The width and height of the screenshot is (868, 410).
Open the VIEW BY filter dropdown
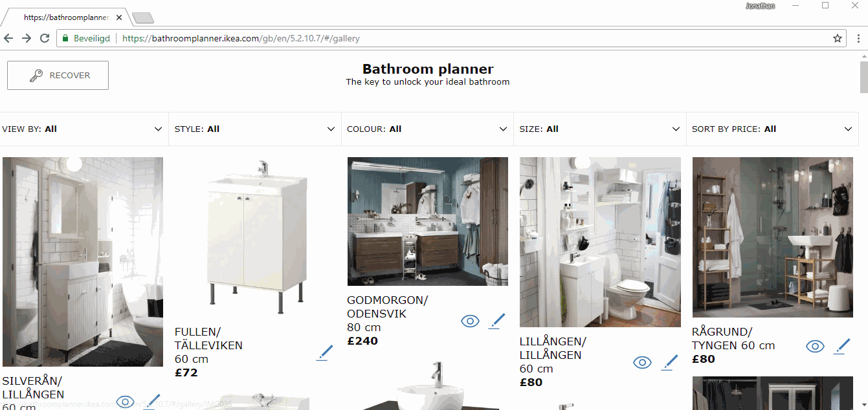coord(84,129)
